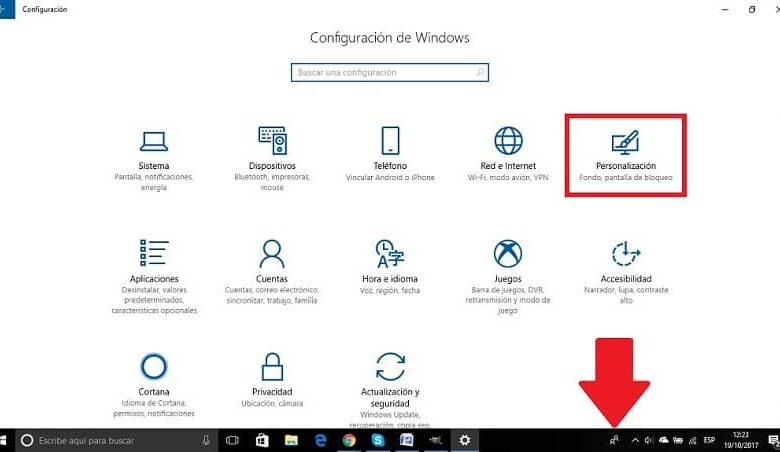Viewport: 780px width, 452px height.
Task: Click the 'Fondo, pantalla de bloqueo' text
Action: pyautogui.click(x=626, y=178)
